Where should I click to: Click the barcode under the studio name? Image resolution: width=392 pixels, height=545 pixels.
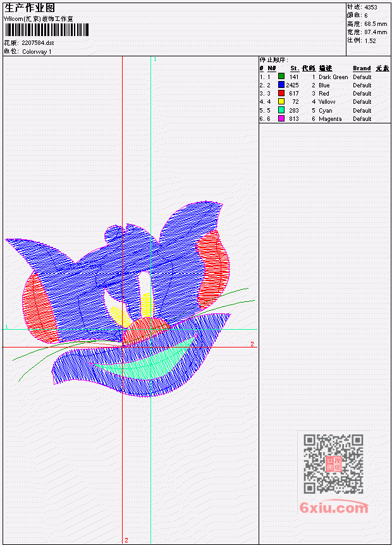[47, 30]
